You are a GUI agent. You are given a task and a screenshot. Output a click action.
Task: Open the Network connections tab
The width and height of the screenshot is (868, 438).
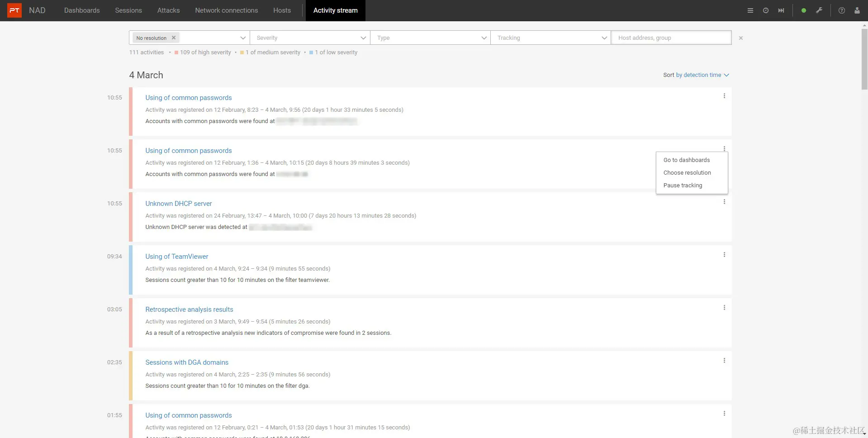[x=227, y=10]
